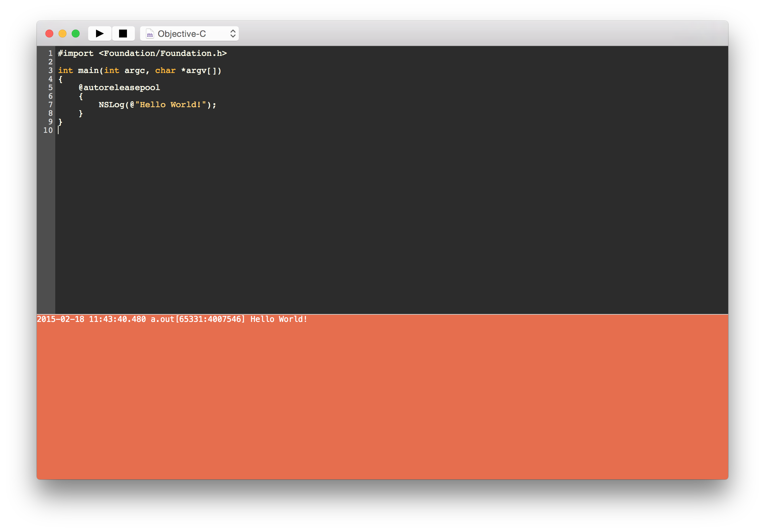Close the window with the red button
765x532 pixels.
(49, 34)
